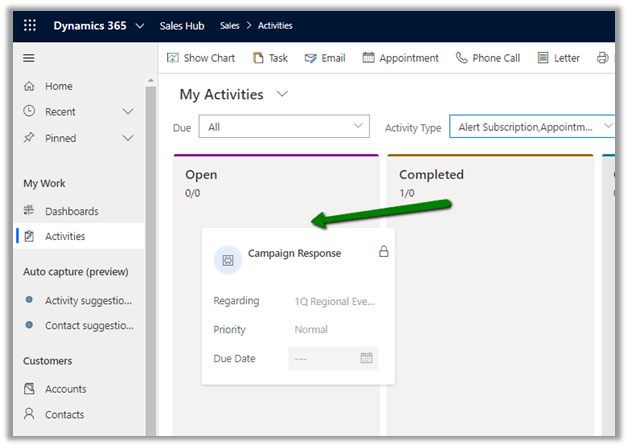Open the My Activities view selector
Screen dimensions: 628x447
point(282,94)
